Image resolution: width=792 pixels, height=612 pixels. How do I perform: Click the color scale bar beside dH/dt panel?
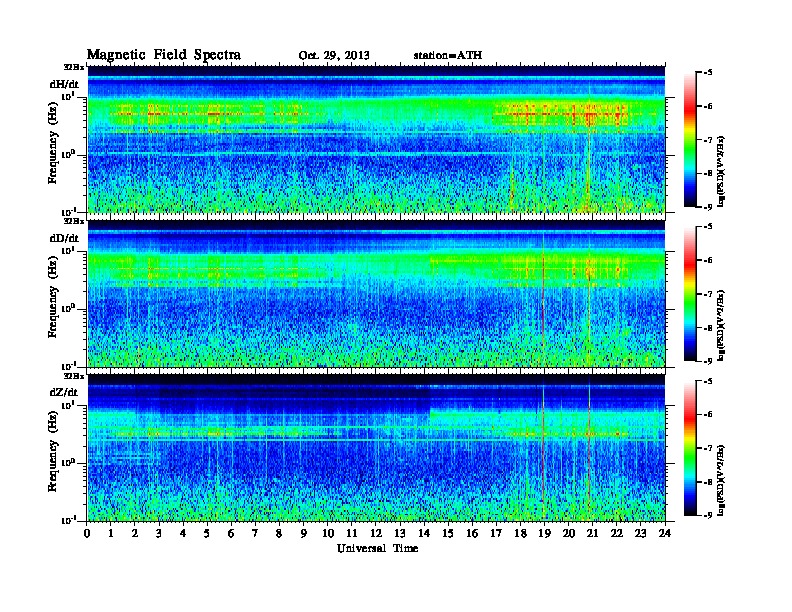690,140
